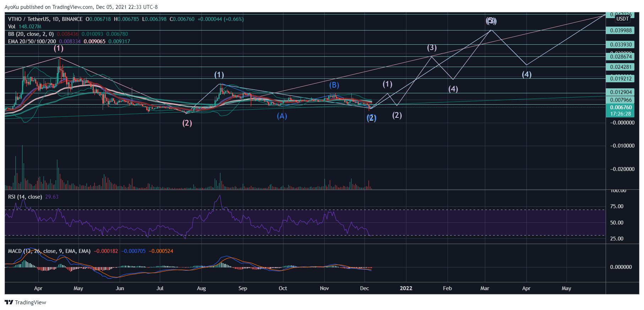Click the Vol 148.027M indicator label
Image resolution: width=644 pixels, height=310 pixels.
25,27
